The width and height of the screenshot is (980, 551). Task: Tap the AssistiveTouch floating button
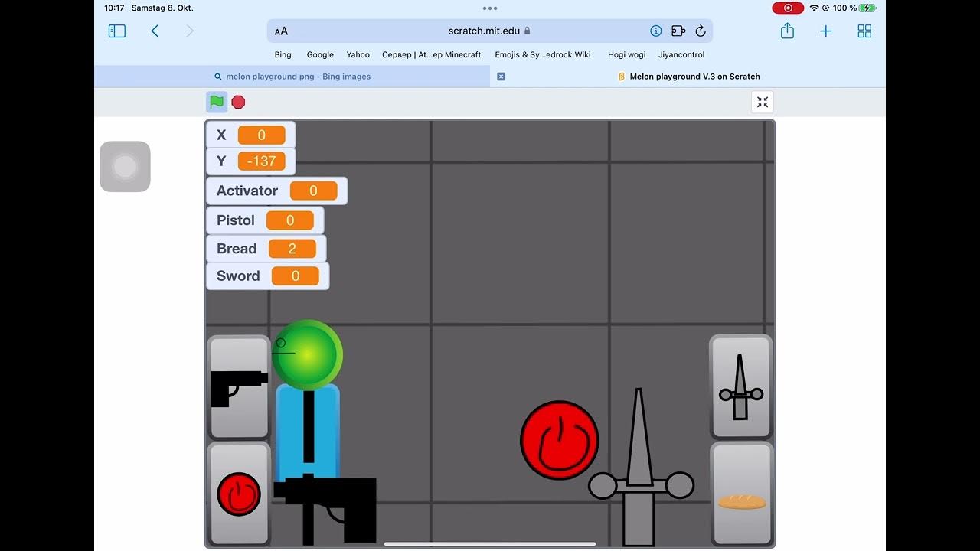125,166
